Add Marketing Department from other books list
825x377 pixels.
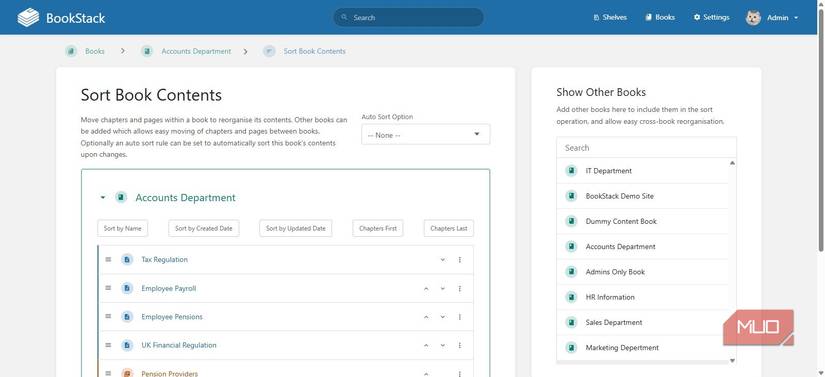coord(642,348)
